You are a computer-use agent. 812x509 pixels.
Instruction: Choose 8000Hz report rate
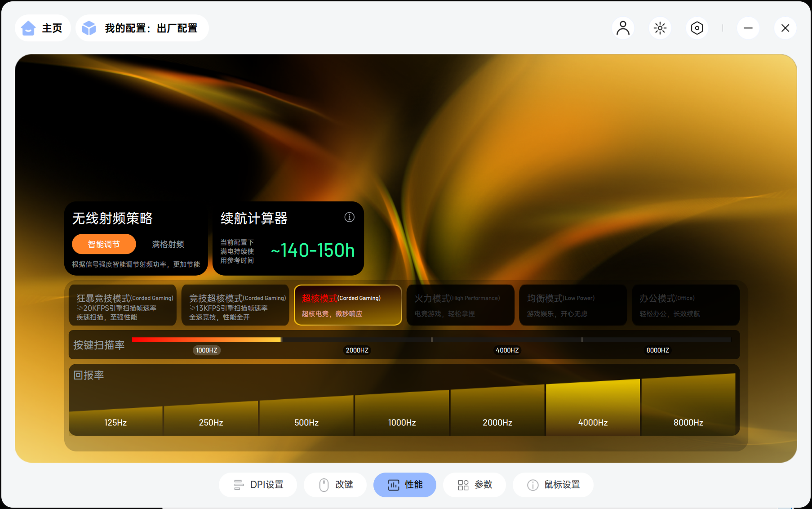(x=688, y=405)
